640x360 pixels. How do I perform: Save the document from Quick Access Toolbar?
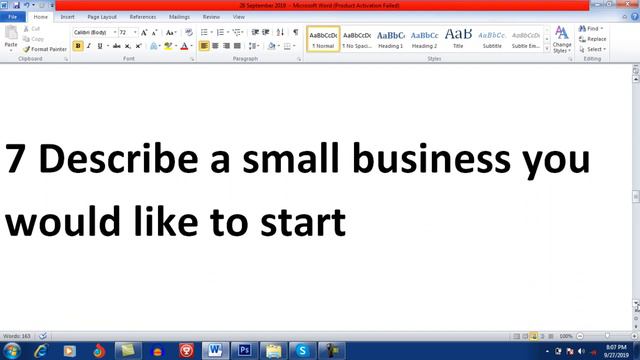(16, 5)
